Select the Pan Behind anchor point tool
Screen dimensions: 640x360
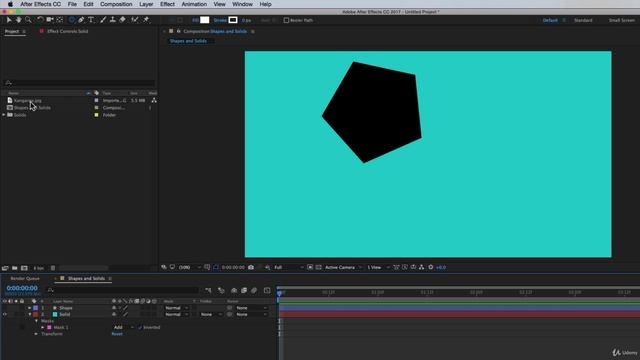(60, 20)
